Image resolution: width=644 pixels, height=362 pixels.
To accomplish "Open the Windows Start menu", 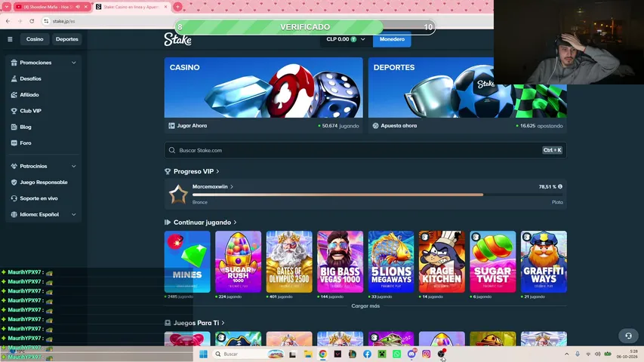I will coord(203,354).
